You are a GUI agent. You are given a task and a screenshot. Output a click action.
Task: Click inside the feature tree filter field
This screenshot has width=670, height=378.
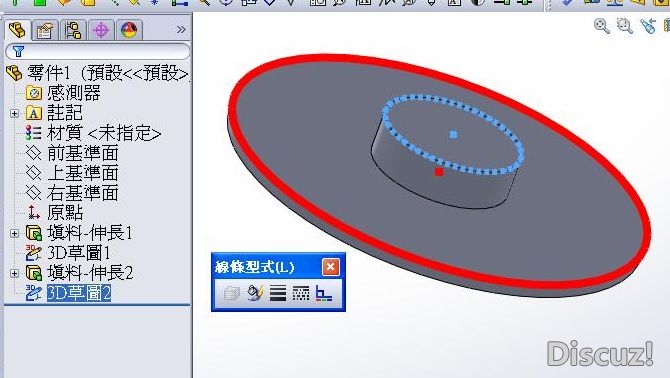coord(97,52)
